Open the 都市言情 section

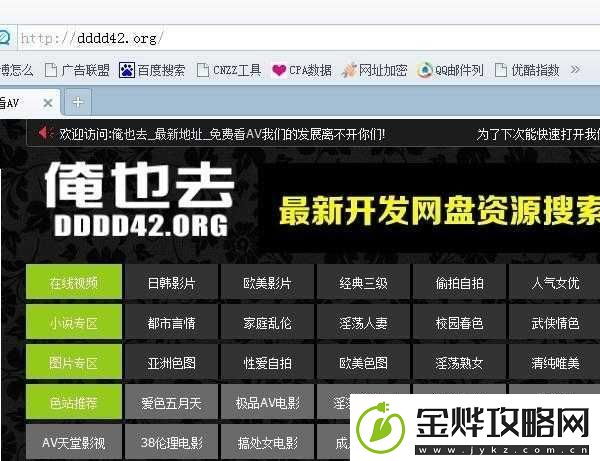(x=171, y=322)
